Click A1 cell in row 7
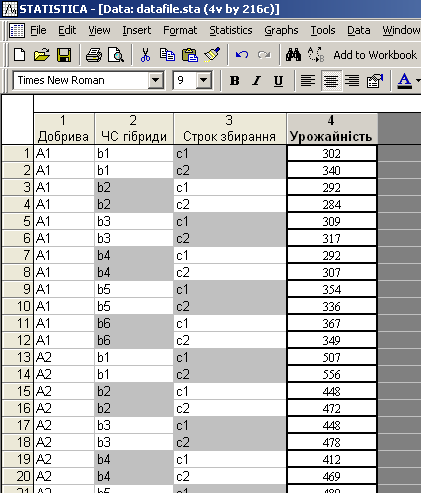Image resolution: width=421 pixels, height=493 pixels. [64, 255]
